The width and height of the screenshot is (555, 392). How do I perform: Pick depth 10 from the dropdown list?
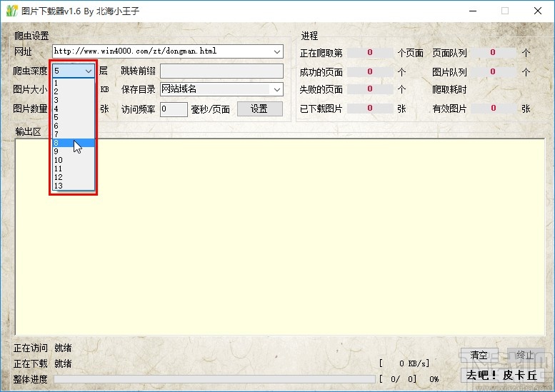74,160
